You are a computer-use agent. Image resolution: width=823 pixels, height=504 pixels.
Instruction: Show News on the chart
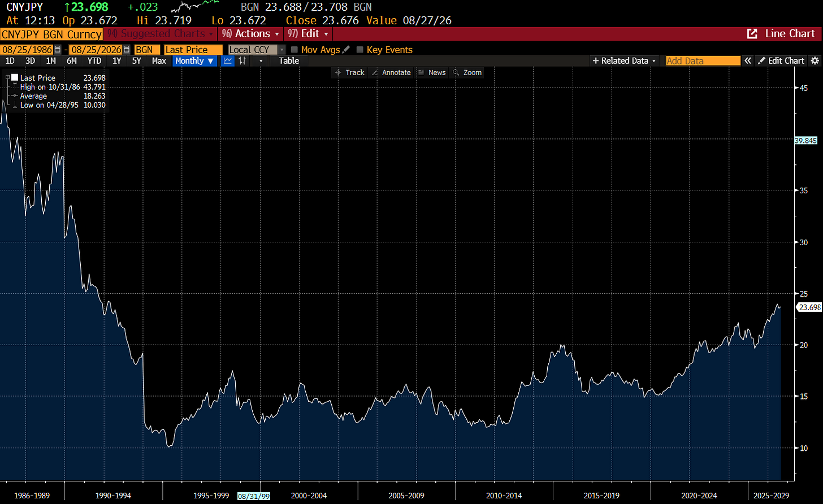pos(432,72)
